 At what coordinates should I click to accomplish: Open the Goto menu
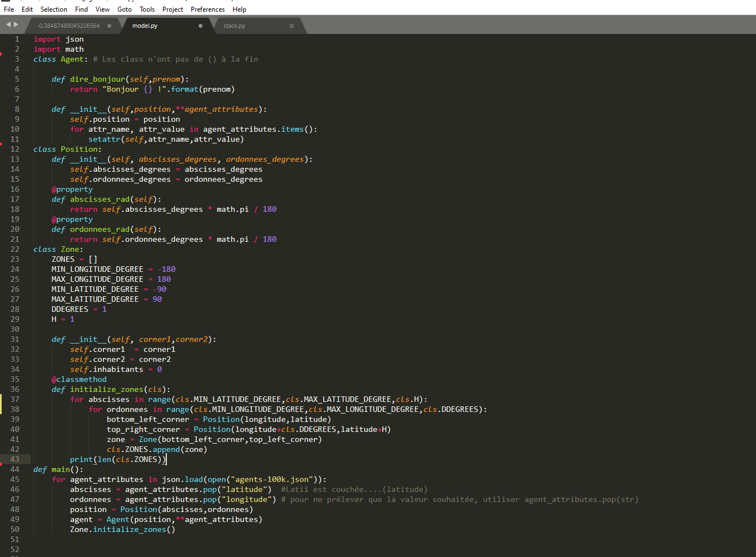coord(125,9)
